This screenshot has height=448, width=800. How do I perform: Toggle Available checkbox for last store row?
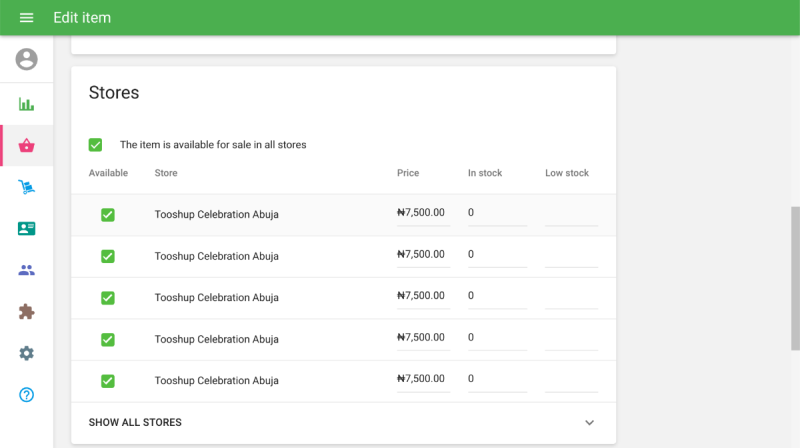pos(108,381)
